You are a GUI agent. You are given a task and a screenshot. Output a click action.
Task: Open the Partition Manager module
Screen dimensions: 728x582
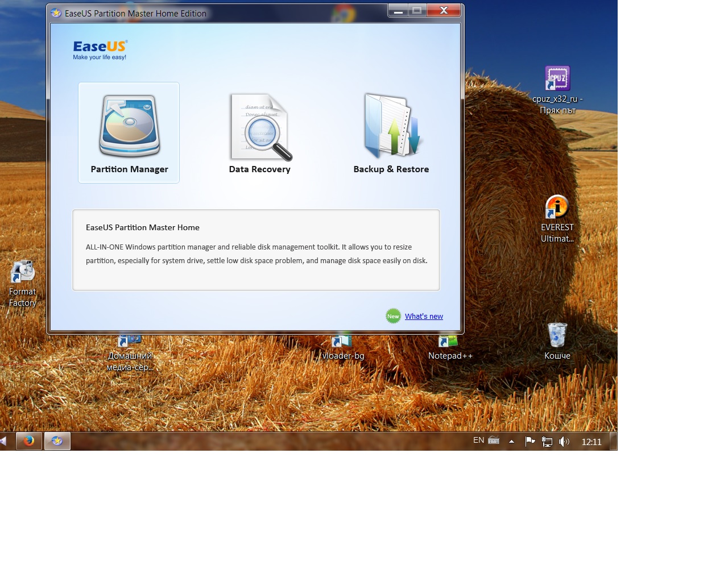pos(129,133)
